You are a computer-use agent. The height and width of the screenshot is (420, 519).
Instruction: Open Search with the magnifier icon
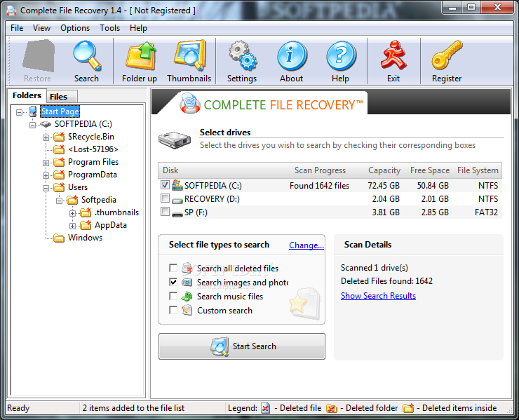(87, 55)
